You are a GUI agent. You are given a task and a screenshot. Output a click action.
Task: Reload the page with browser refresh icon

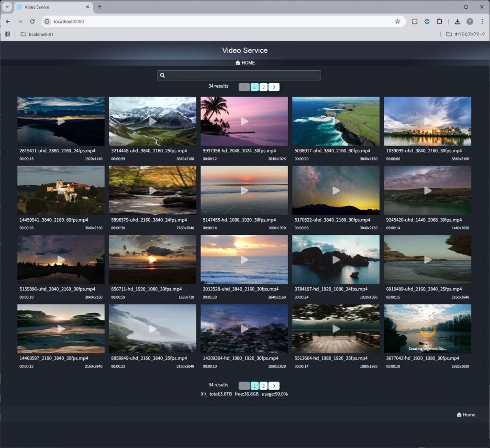coord(33,22)
